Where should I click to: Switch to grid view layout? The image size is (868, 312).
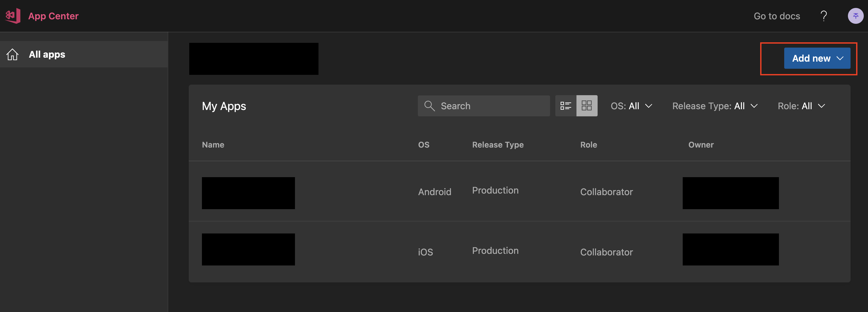(587, 106)
